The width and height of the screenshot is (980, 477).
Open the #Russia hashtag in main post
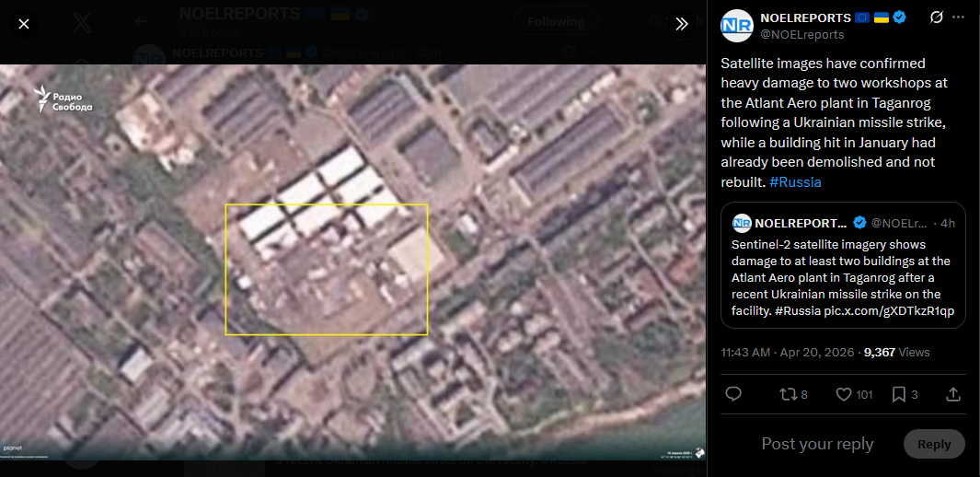(795, 182)
